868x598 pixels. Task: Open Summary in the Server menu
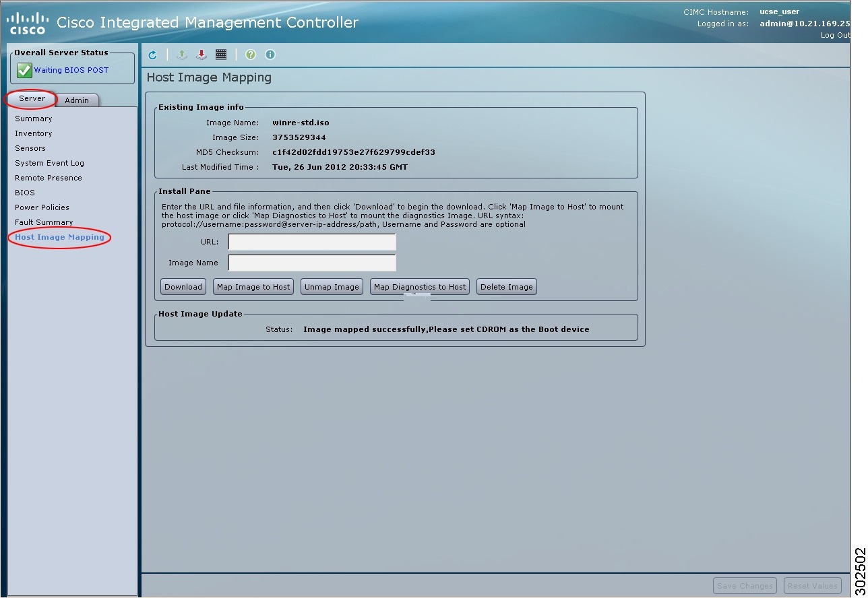(x=34, y=119)
